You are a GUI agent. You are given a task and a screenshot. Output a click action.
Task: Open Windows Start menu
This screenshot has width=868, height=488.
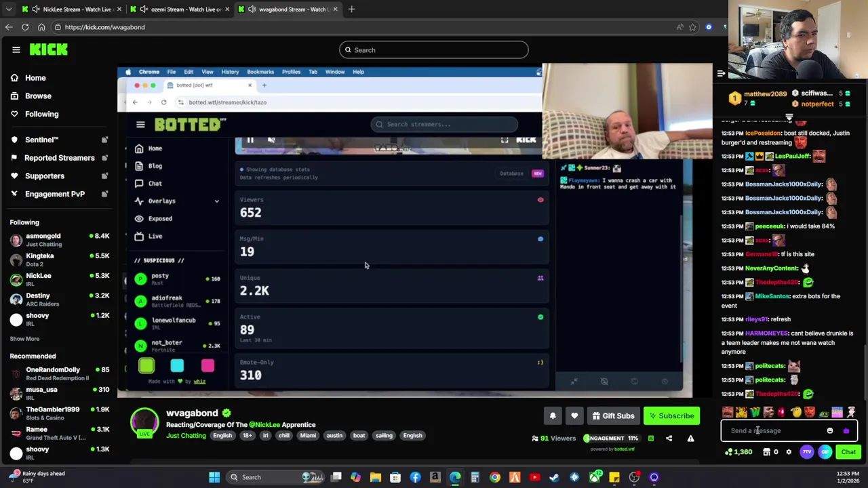pyautogui.click(x=214, y=477)
